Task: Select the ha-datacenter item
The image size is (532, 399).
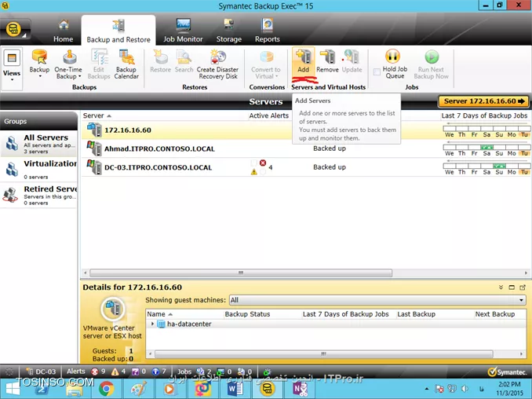Action: [189, 324]
